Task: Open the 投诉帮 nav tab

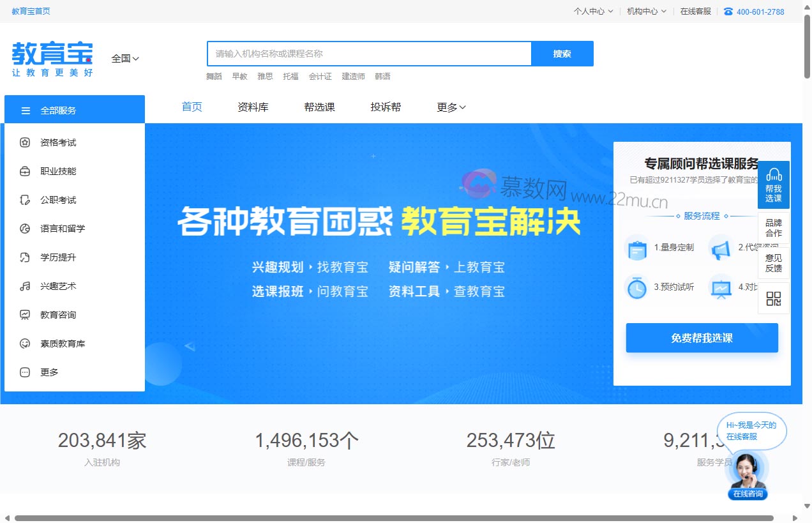Action: pos(386,107)
